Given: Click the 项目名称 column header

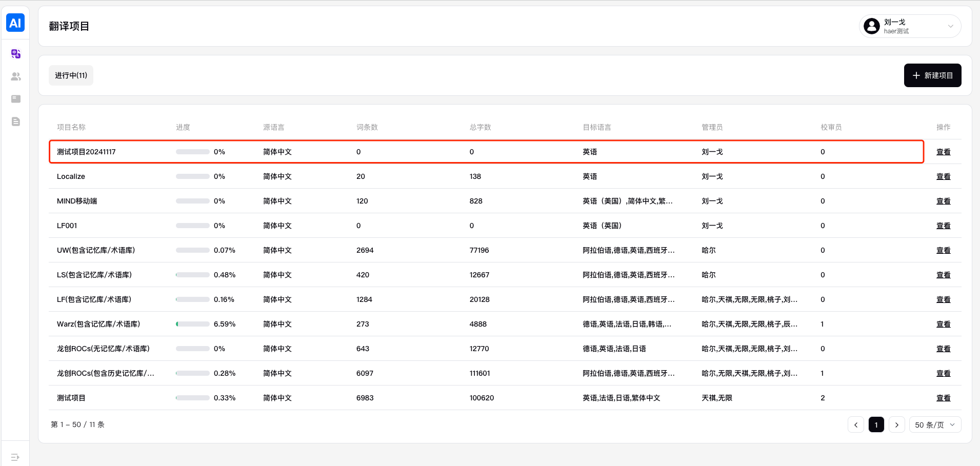Looking at the screenshot, I should 71,127.
